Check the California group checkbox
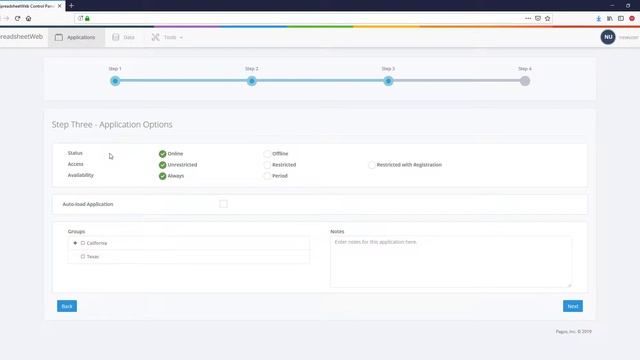Screen dimensions: 640x360 pyautogui.click(x=83, y=243)
